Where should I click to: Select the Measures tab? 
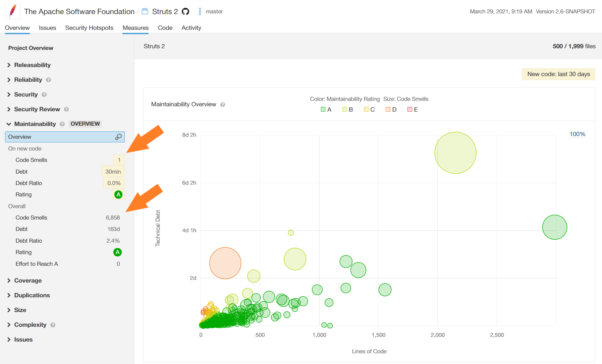pyautogui.click(x=135, y=28)
